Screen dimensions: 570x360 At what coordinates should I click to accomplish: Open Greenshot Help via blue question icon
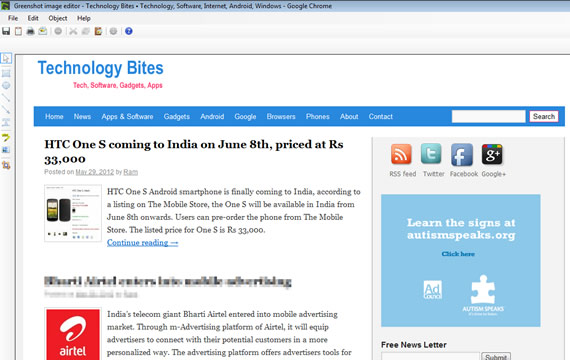coord(128,31)
